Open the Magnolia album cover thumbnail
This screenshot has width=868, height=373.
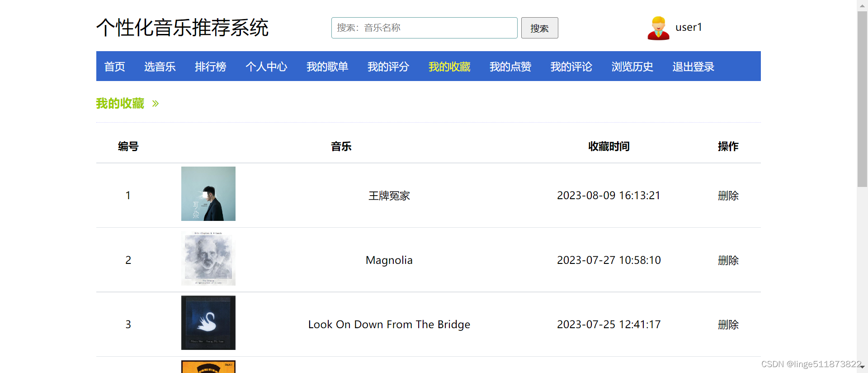(208, 258)
